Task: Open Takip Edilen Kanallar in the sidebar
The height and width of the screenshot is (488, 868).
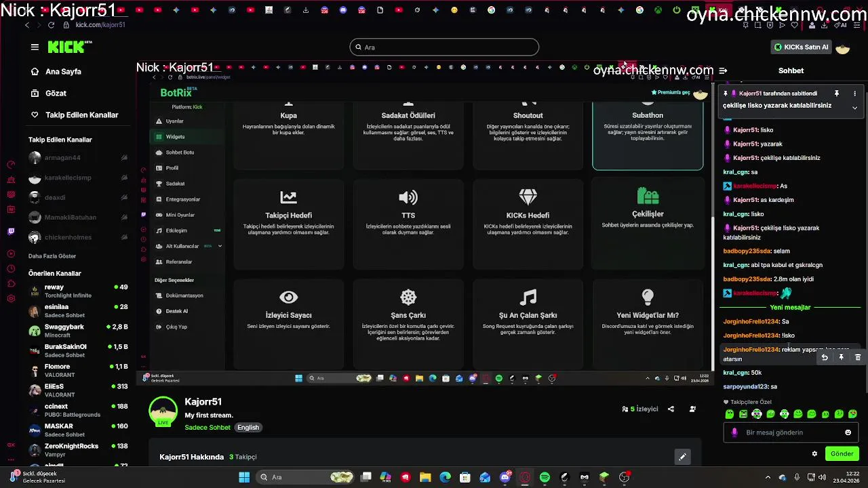Action: point(81,115)
